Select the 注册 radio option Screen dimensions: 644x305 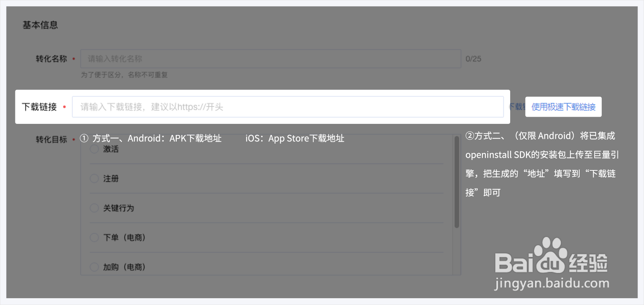pyautogui.click(x=94, y=178)
